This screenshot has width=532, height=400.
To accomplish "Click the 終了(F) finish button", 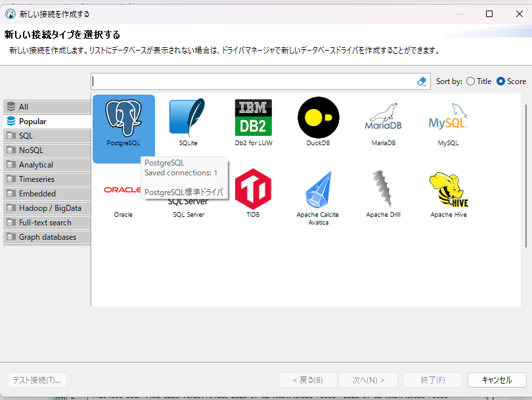I will [433, 380].
